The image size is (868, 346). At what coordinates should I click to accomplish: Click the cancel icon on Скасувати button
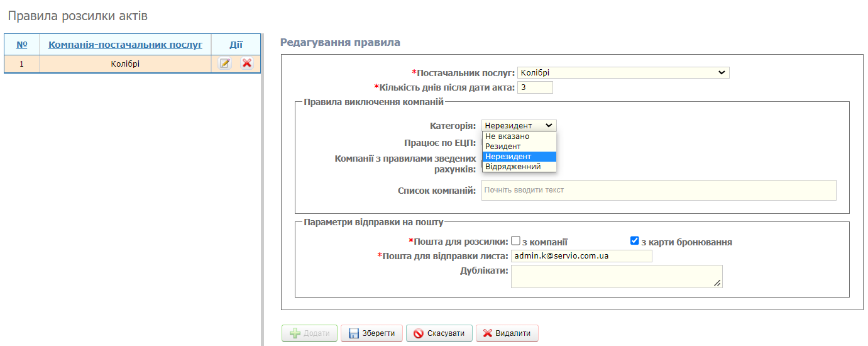click(x=418, y=333)
